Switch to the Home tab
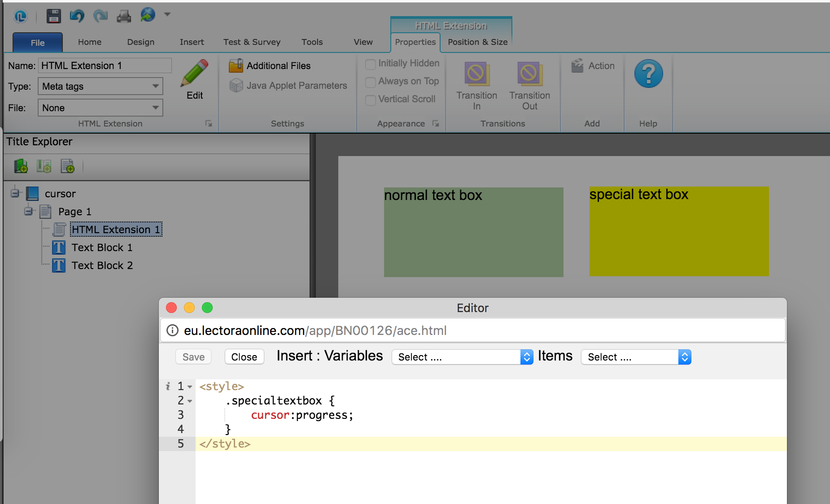This screenshot has height=504, width=830. pyautogui.click(x=90, y=42)
